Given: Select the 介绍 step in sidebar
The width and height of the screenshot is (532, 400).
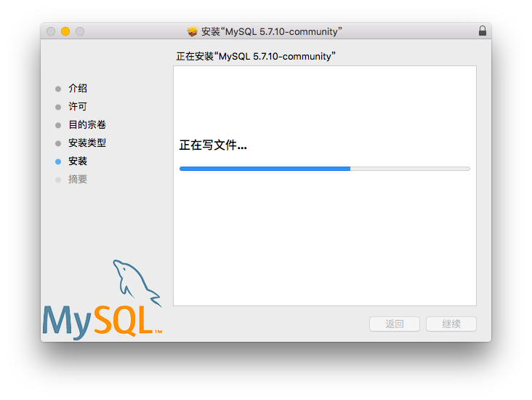Looking at the screenshot, I should click(x=78, y=88).
